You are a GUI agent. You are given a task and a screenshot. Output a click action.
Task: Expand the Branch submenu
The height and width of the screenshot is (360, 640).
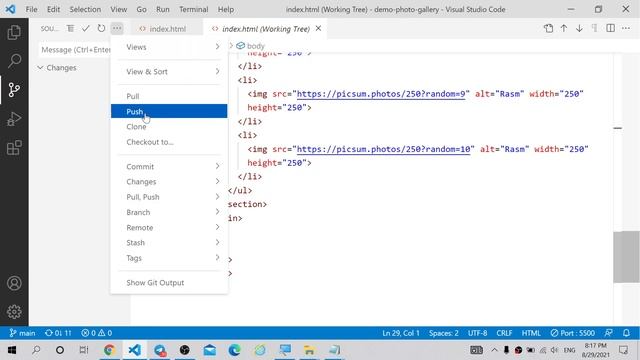[169, 212]
